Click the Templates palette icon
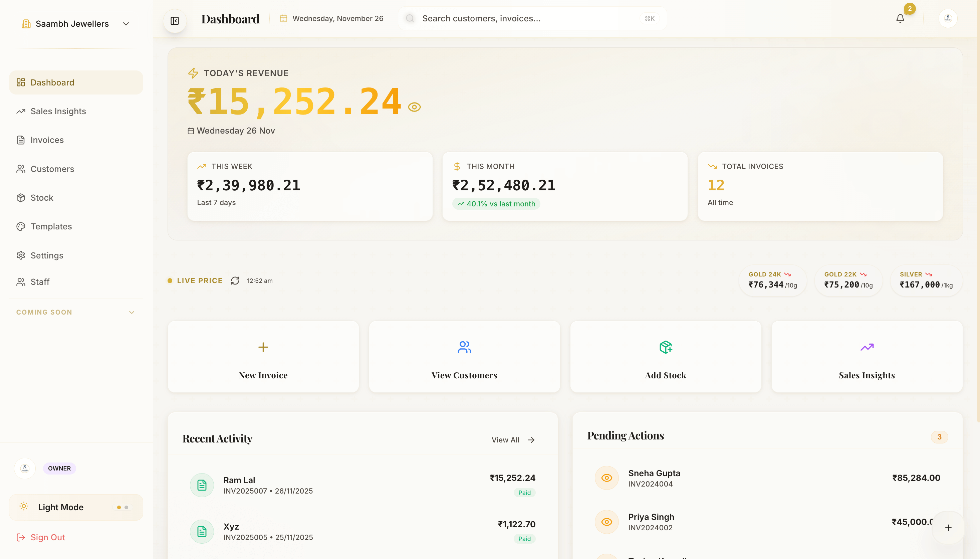Viewport: 980px width, 559px height. tap(21, 226)
